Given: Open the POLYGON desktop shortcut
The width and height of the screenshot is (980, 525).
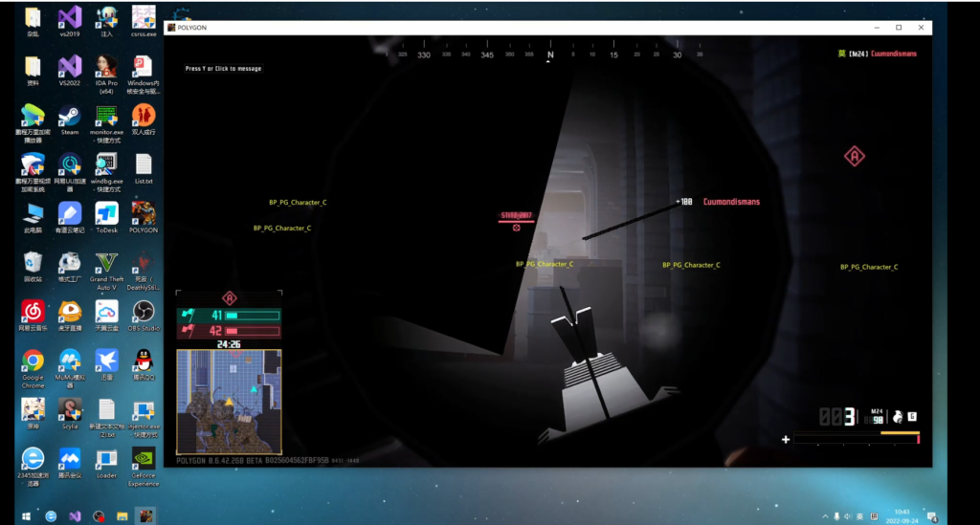Looking at the screenshot, I should [144, 217].
